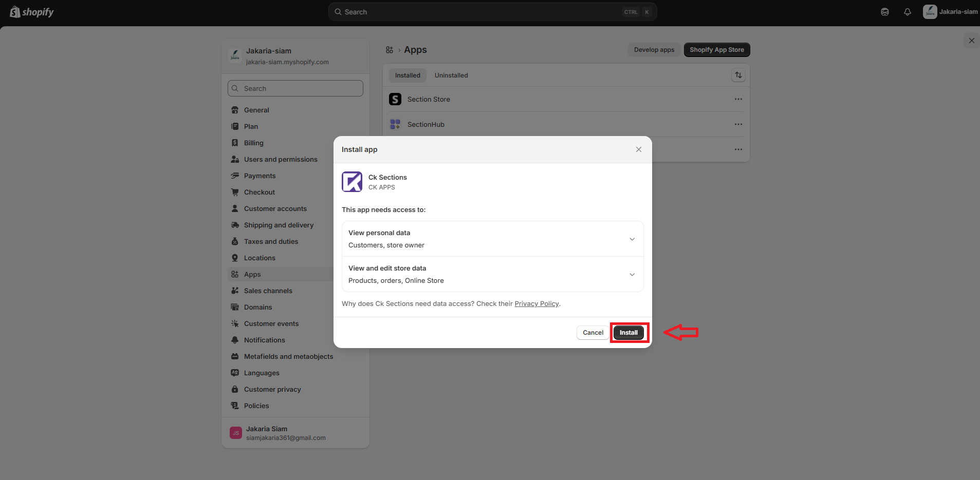Click the SectionHub app icon
The image size is (980, 480).
click(395, 124)
